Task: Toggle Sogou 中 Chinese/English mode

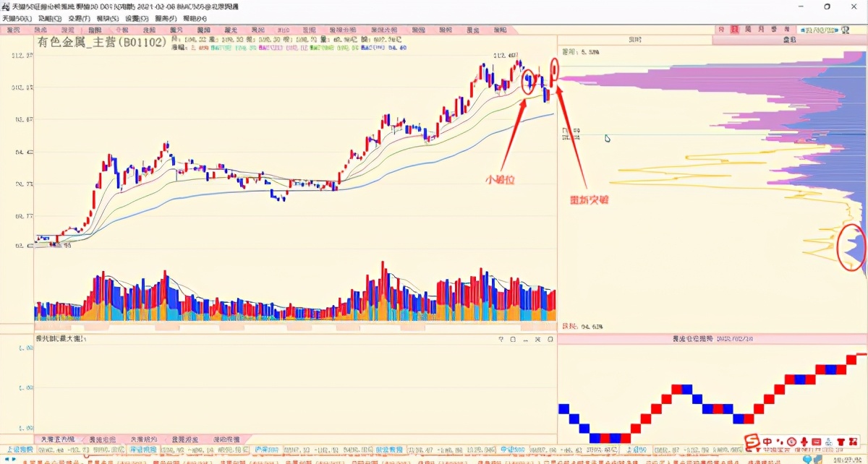Action: (x=767, y=441)
